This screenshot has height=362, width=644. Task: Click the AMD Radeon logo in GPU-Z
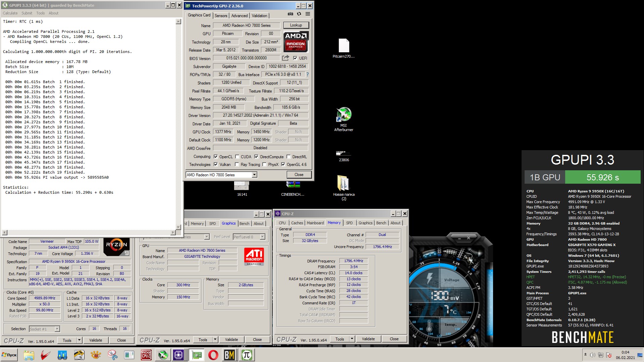[296, 42]
